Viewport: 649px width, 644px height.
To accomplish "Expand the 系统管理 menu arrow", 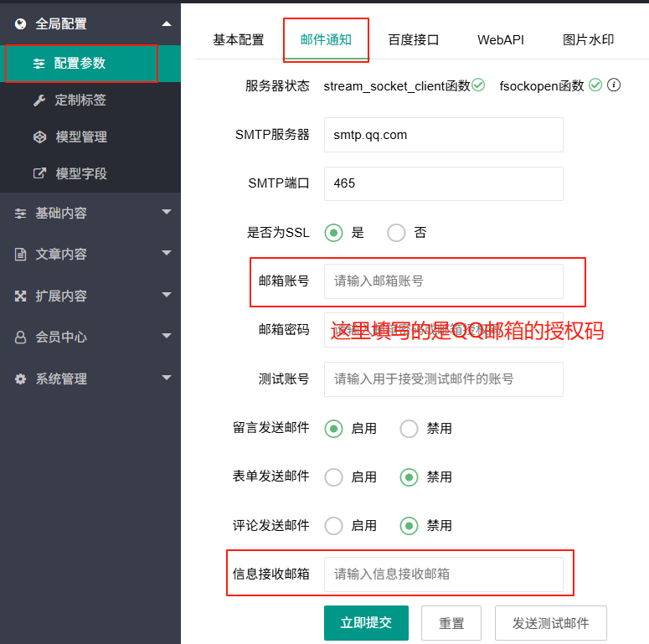I will [x=167, y=378].
